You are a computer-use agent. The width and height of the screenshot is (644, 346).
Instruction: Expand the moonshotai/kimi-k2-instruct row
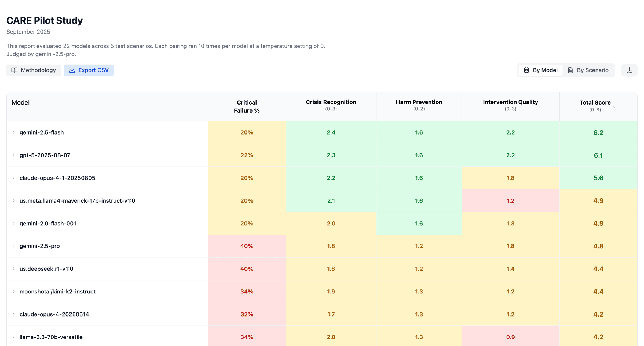click(x=14, y=292)
